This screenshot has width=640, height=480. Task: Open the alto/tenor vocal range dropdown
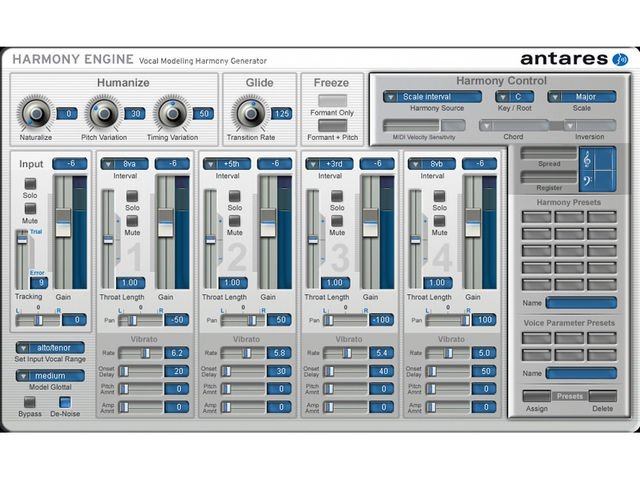50,348
